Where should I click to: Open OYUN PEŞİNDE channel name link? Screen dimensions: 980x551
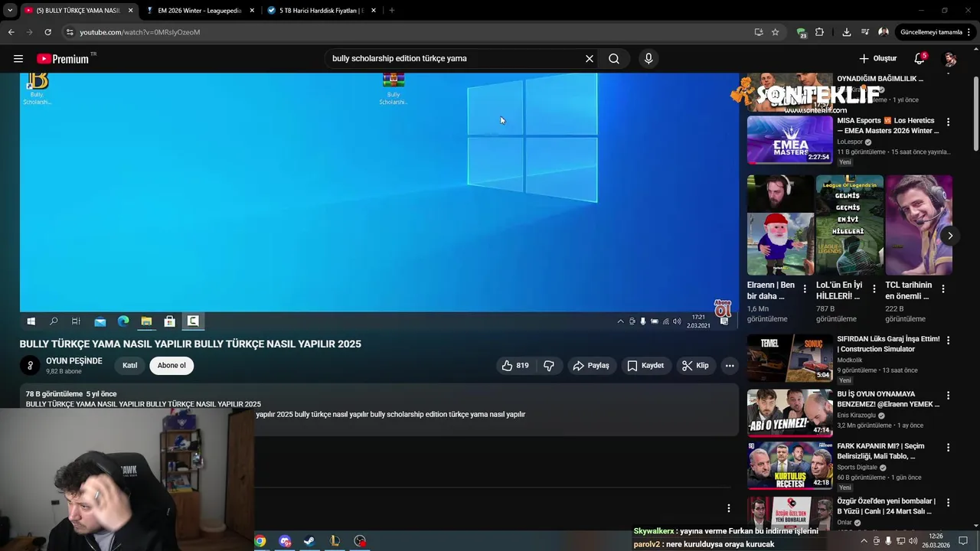(x=73, y=361)
